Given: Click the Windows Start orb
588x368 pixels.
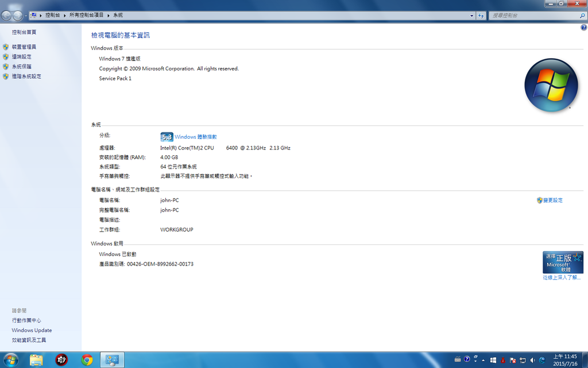Looking at the screenshot, I should tap(11, 360).
